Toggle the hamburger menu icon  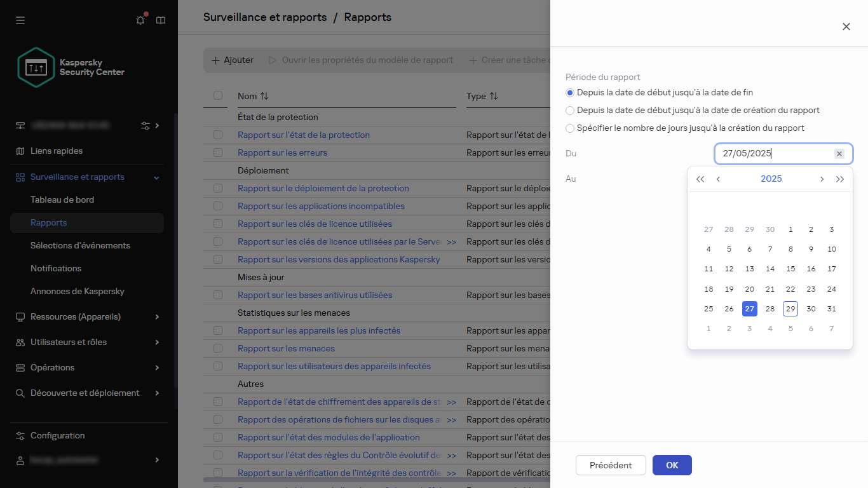coord(20,20)
